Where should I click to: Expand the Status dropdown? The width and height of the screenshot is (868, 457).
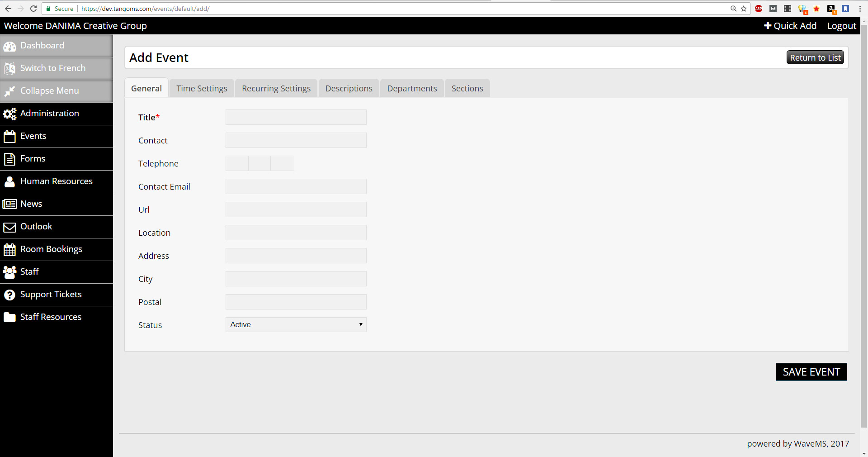point(296,324)
